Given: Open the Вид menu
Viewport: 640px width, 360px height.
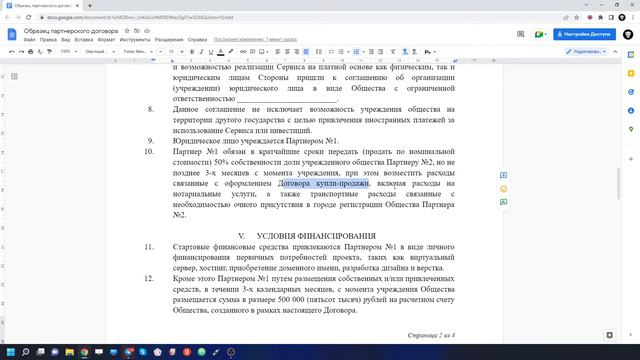Looking at the screenshot, I should 66,40.
